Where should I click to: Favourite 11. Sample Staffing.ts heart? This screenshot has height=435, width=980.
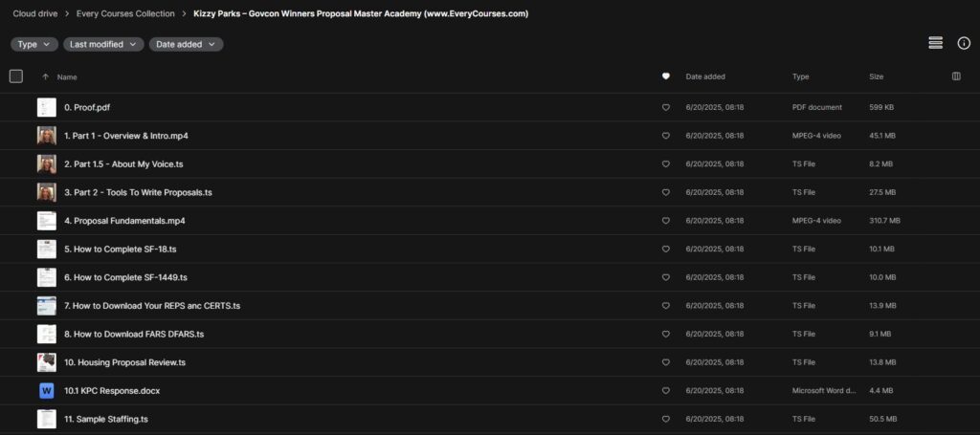tap(666, 419)
